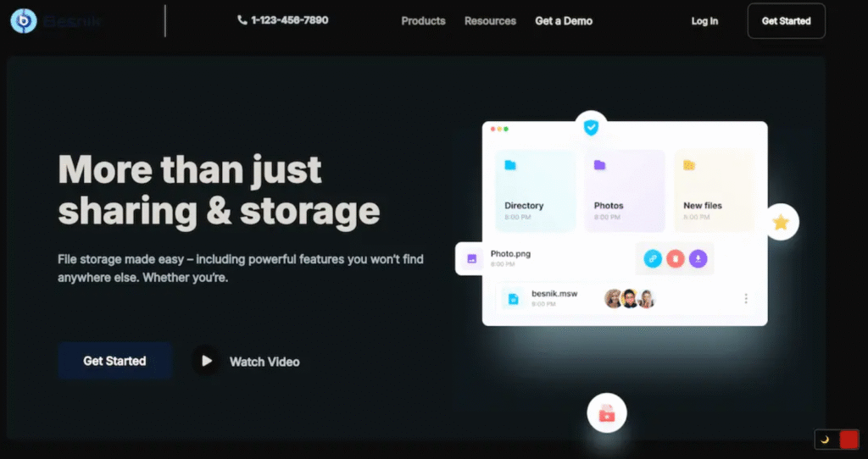Toggle the red dark mode switch knob

(849, 440)
